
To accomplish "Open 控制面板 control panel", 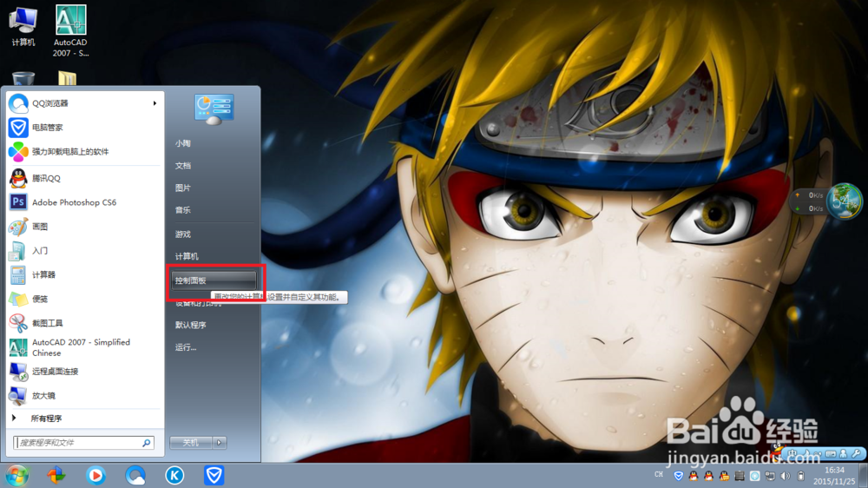I will (x=214, y=280).
